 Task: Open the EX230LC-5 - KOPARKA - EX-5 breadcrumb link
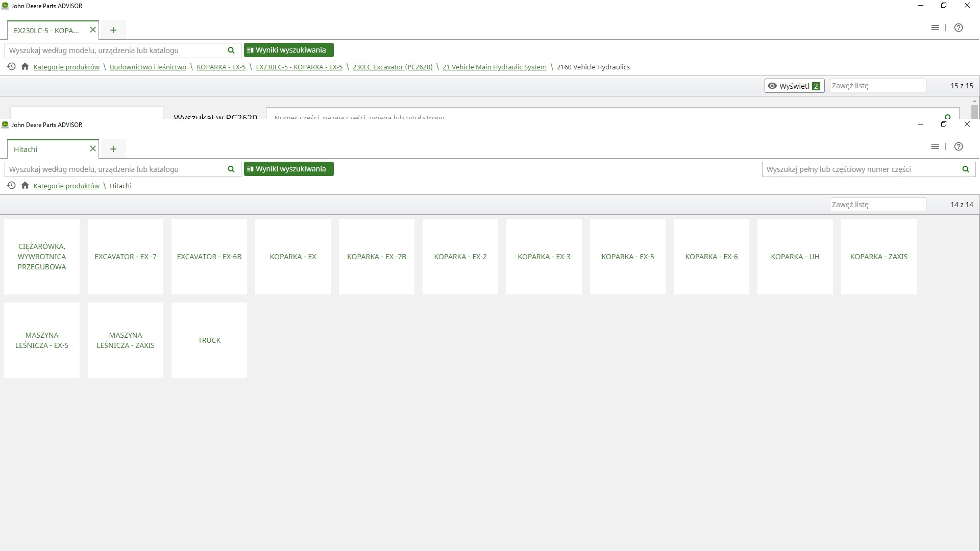[299, 67]
